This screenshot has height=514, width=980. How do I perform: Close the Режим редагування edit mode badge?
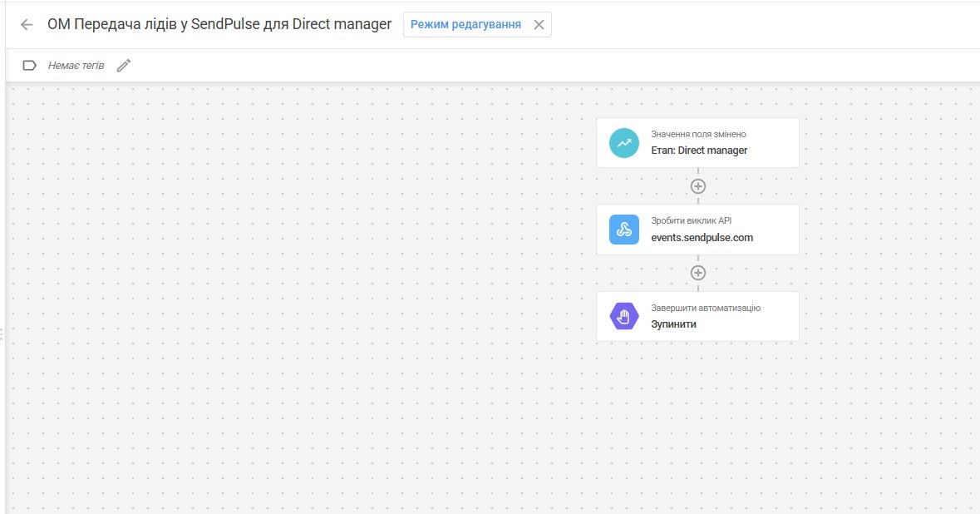click(x=539, y=25)
